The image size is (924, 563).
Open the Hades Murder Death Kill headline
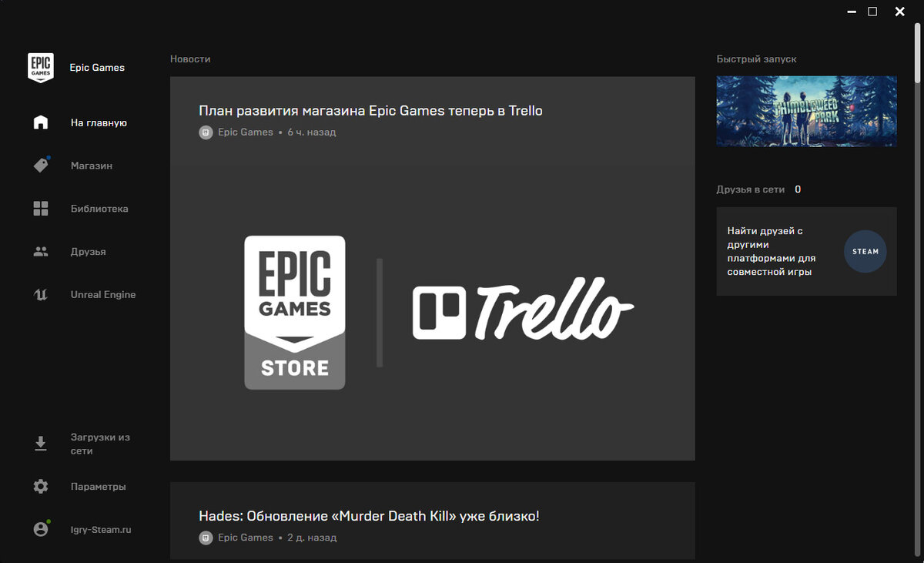pos(369,516)
